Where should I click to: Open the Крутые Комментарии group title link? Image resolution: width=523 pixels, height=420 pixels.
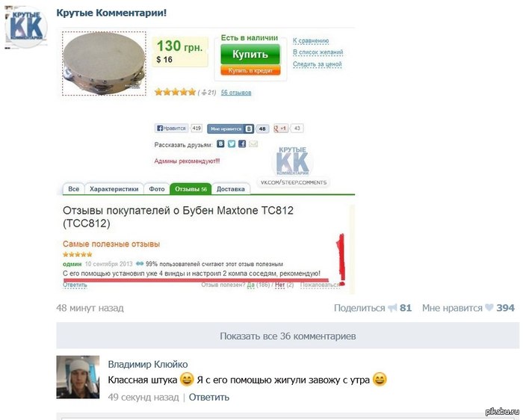[111, 13]
